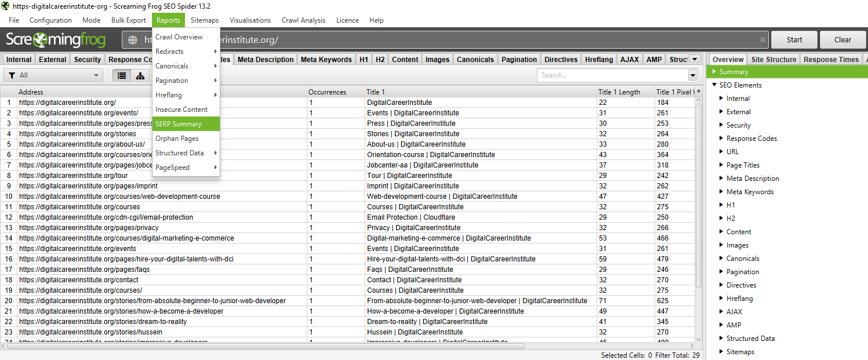Switch to tree view icon

tap(140, 75)
